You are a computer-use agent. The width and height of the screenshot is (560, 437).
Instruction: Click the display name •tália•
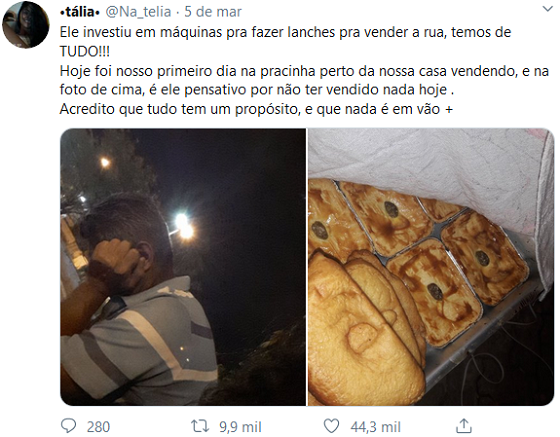pyautogui.click(x=80, y=12)
